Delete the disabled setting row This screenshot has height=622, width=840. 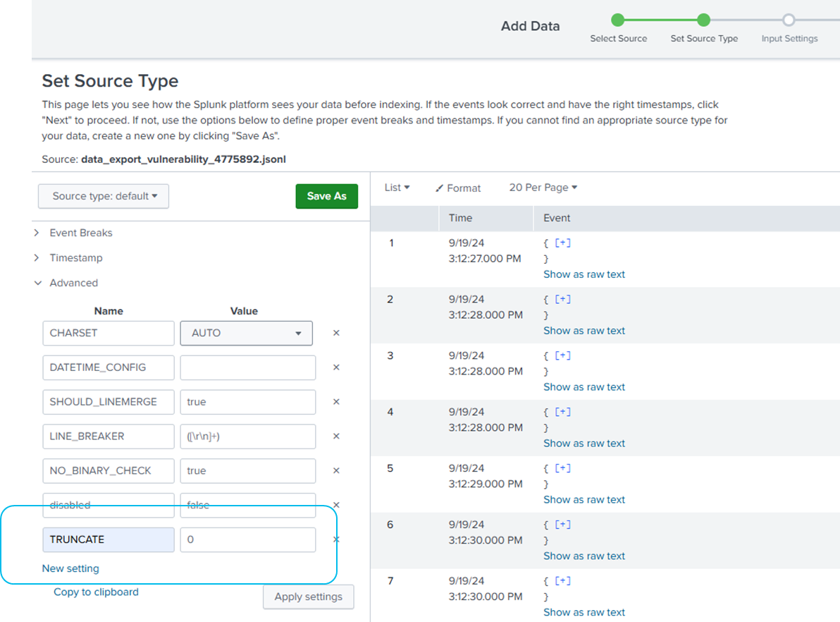point(336,504)
